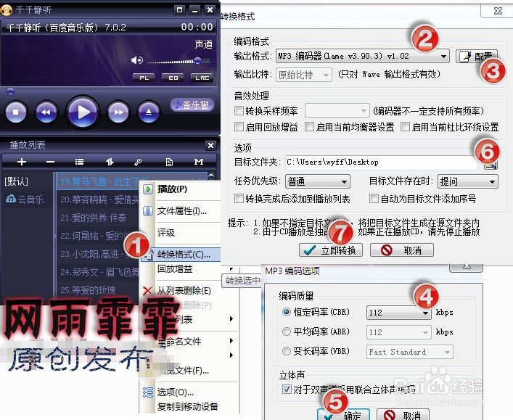This screenshot has height=420, width=513.
Task: Click the Eject/open file button
Action: [x=149, y=112]
